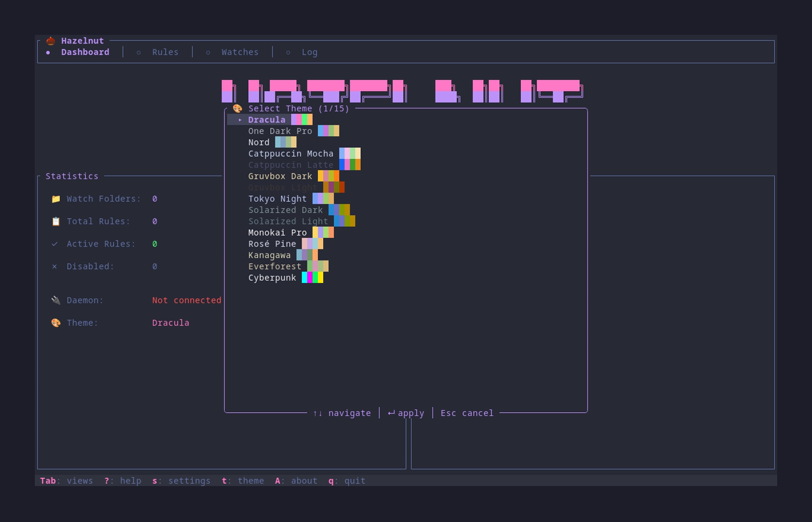This screenshot has height=522, width=812.
Task: Click the checkmark icon beside Active Rules
Action: pyautogui.click(x=55, y=244)
